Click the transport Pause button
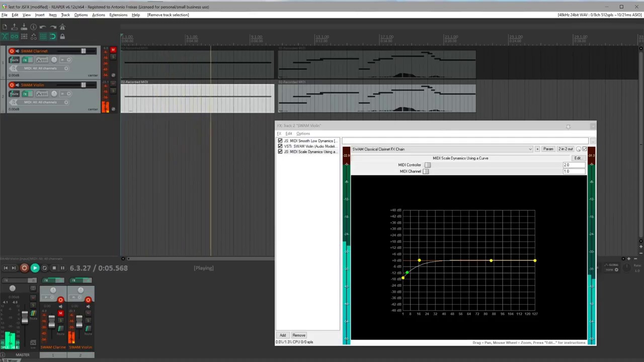 click(x=62, y=268)
